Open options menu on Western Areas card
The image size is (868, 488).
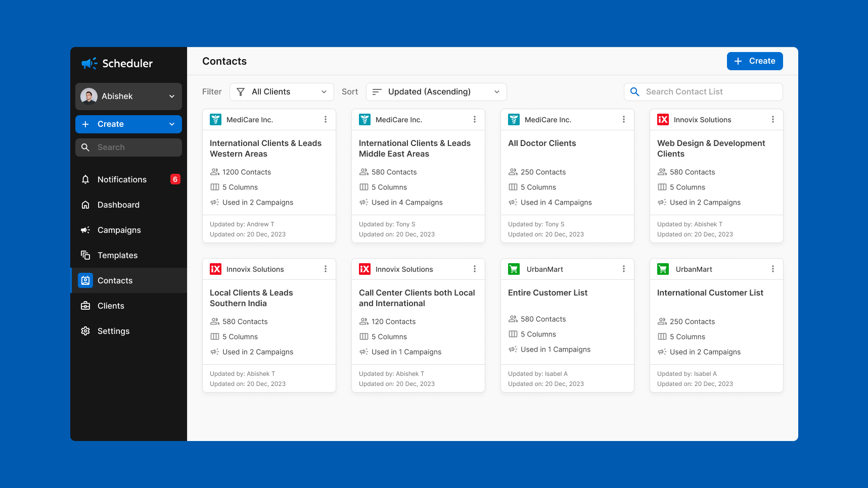[x=326, y=120]
